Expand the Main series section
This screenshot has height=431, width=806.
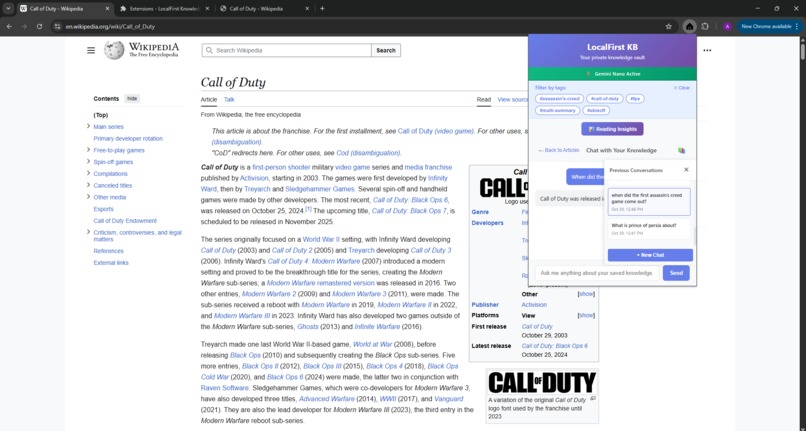[x=88, y=126]
